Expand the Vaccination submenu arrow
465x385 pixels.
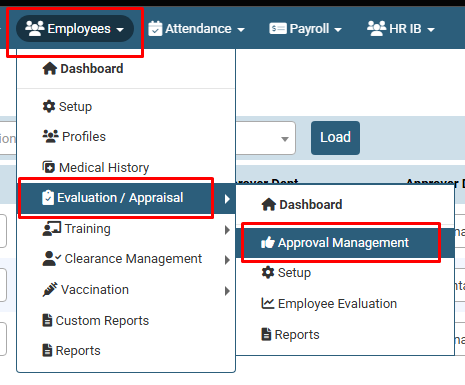(227, 291)
